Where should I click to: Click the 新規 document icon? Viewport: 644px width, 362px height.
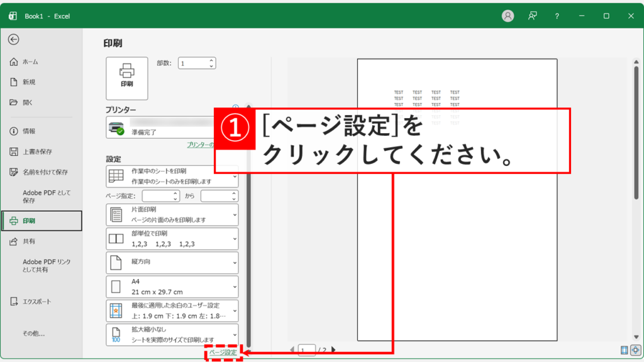point(14,82)
